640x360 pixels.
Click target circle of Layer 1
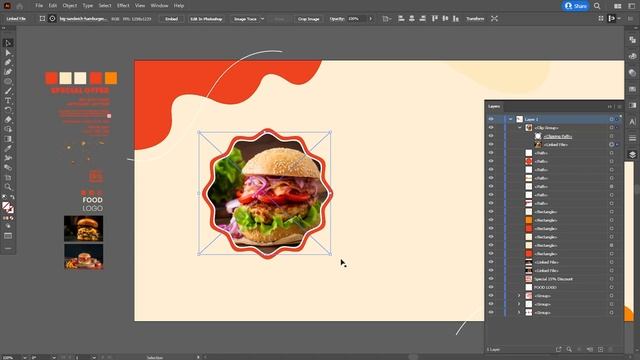611,119
